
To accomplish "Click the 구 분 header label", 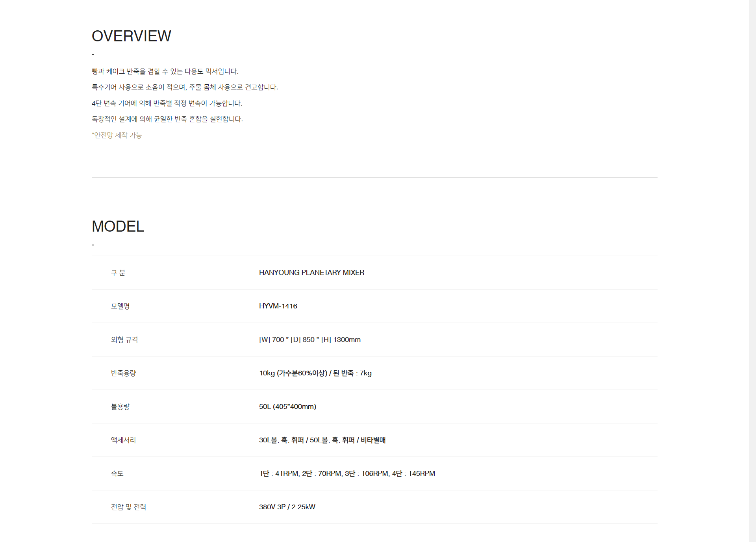I will click(x=118, y=273).
